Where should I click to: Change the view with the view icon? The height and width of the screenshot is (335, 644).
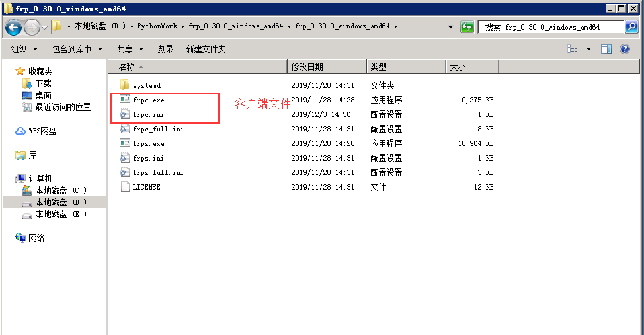572,49
